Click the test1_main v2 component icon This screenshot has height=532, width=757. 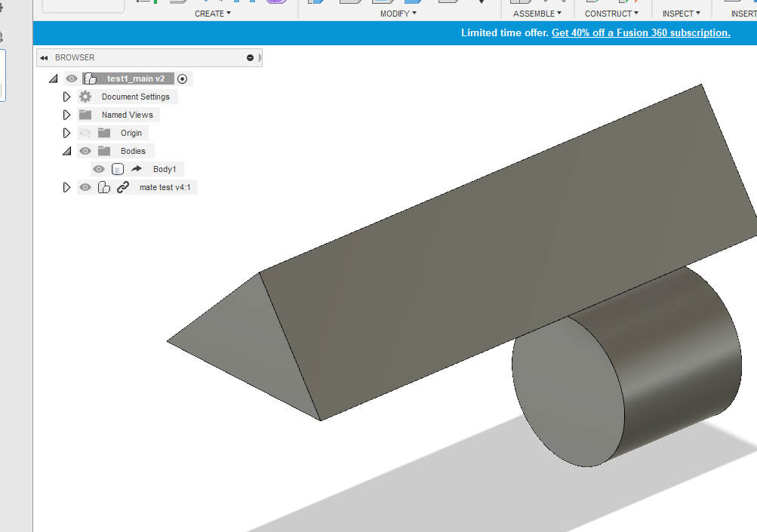91,78
